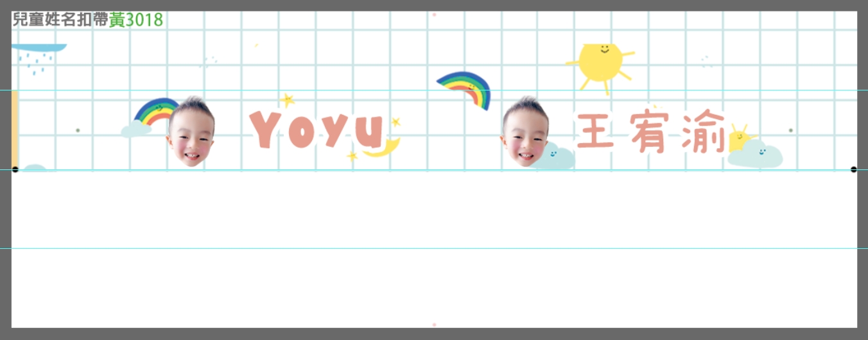Click the Chinese name text 王宥渝
Viewport: 868px width, 340px height.
pyautogui.click(x=650, y=132)
